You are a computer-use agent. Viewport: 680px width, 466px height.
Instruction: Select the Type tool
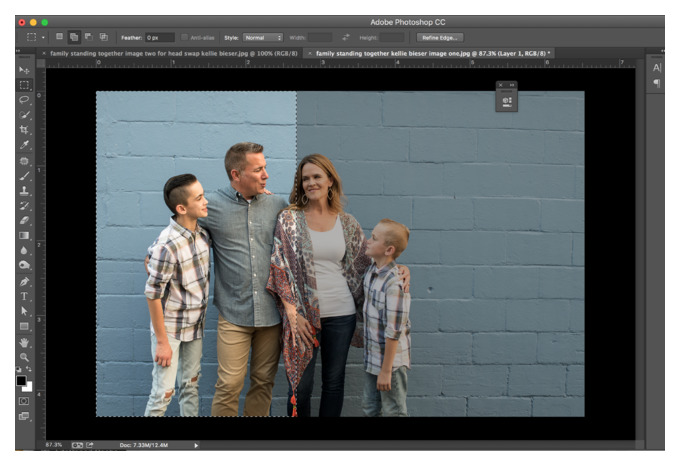point(24,297)
